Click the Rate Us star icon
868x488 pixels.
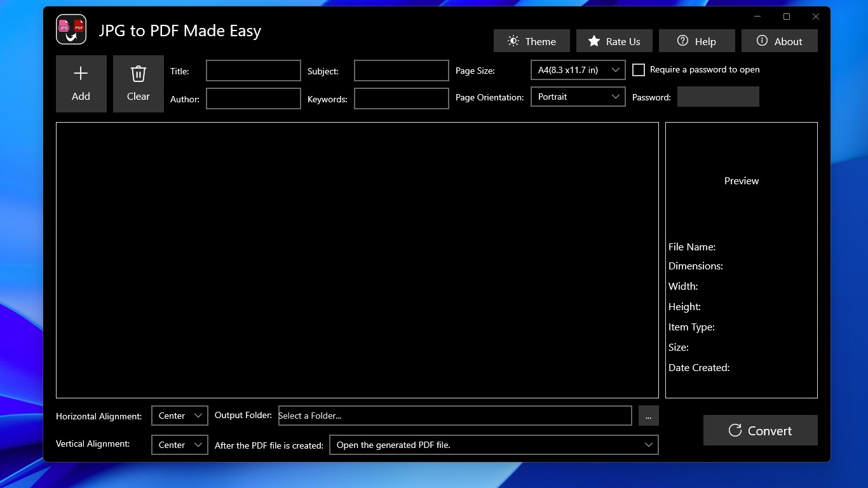tap(595, 41)
